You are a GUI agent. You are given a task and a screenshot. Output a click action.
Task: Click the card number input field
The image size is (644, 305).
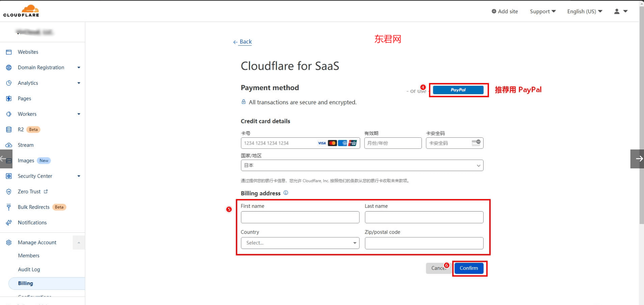click(300, 143)
